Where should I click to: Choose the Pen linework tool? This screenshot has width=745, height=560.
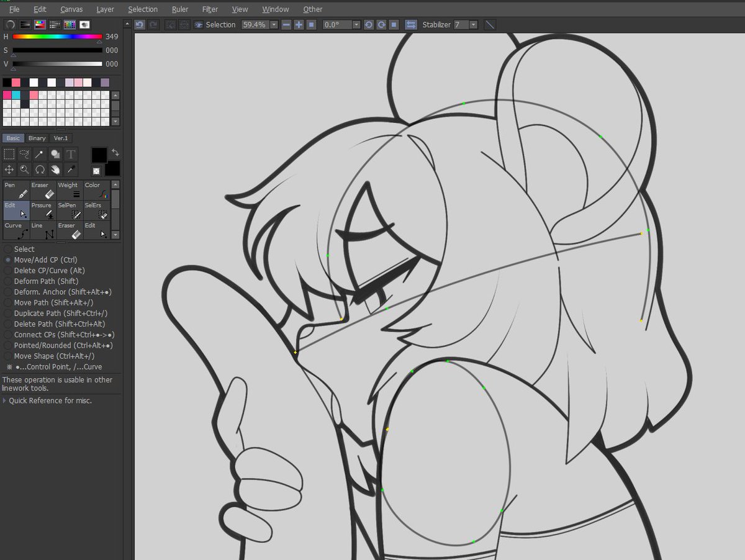16,190
